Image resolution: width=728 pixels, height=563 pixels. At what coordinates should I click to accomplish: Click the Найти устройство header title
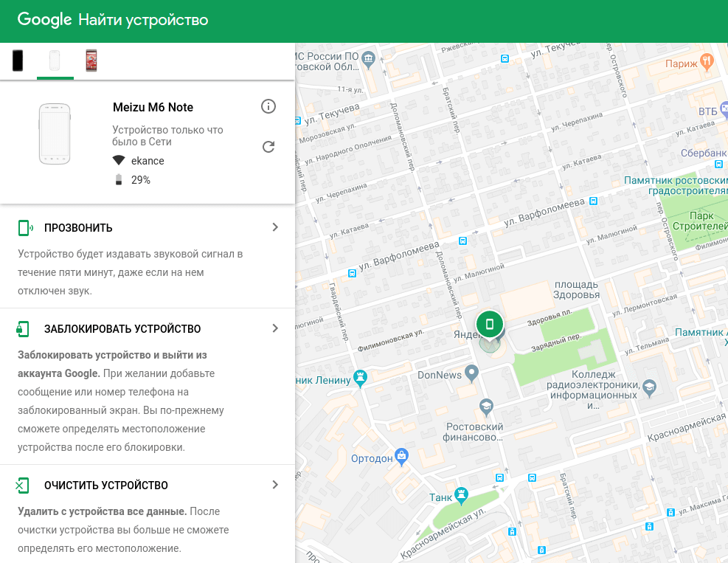pos(144,20)
